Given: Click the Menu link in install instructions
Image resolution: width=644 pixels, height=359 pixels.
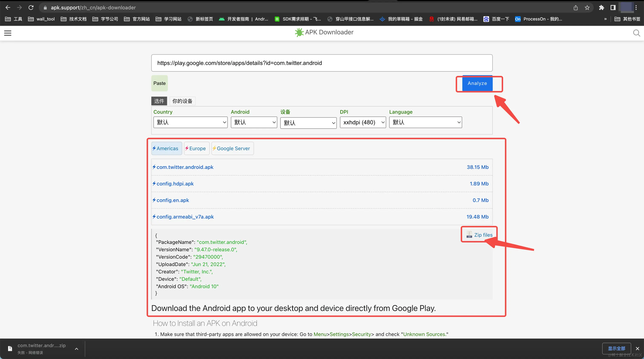Looking at the screenshot, I should click(x=320, y=334).
